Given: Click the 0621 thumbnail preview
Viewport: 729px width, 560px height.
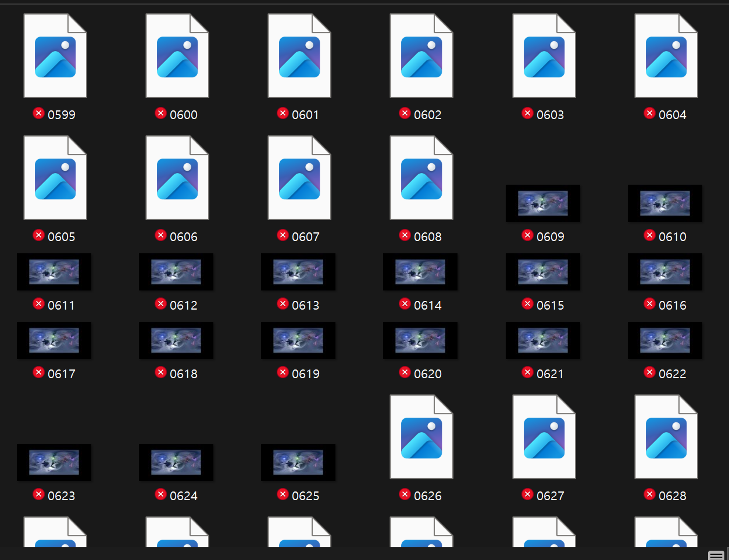Looking at the screenshot, I should [x=543, y=340].
